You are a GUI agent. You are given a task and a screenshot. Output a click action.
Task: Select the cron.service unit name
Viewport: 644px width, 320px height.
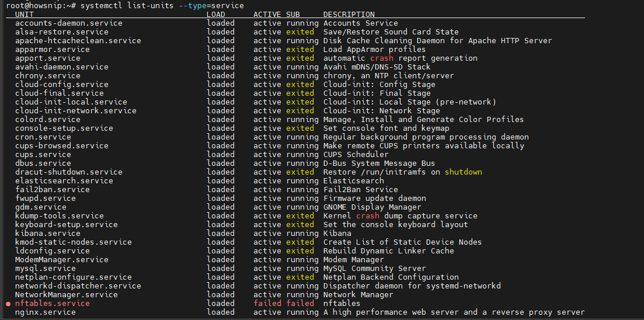[43, 137]
